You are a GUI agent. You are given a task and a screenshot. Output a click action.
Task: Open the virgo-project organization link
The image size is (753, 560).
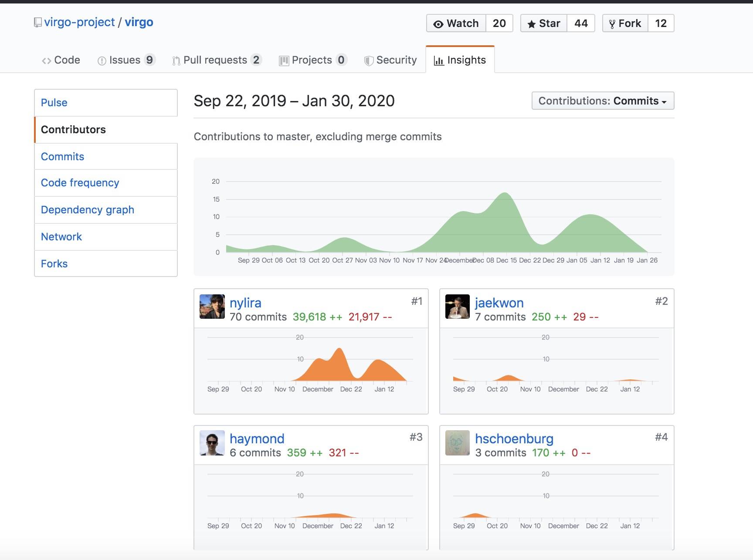click(79, 22)
